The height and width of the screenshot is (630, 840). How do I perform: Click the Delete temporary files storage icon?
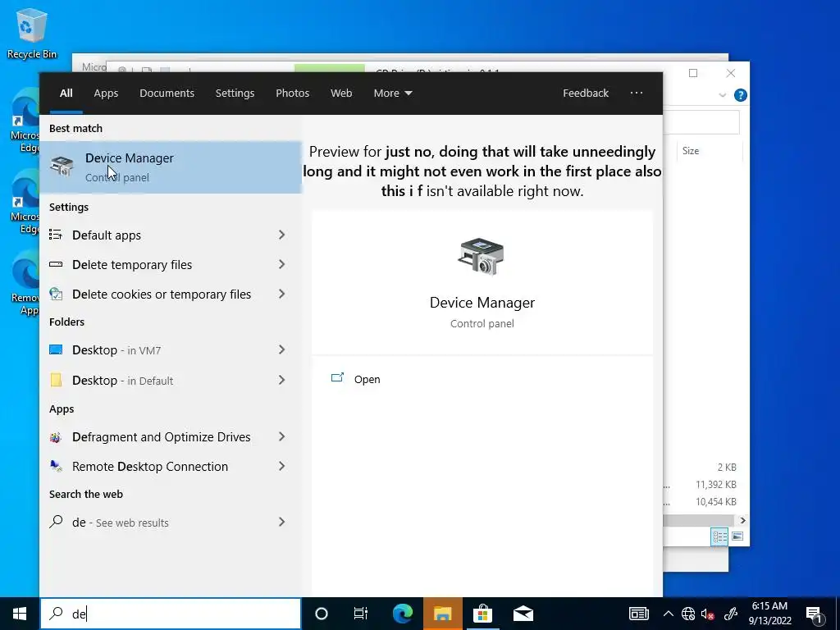55,264
